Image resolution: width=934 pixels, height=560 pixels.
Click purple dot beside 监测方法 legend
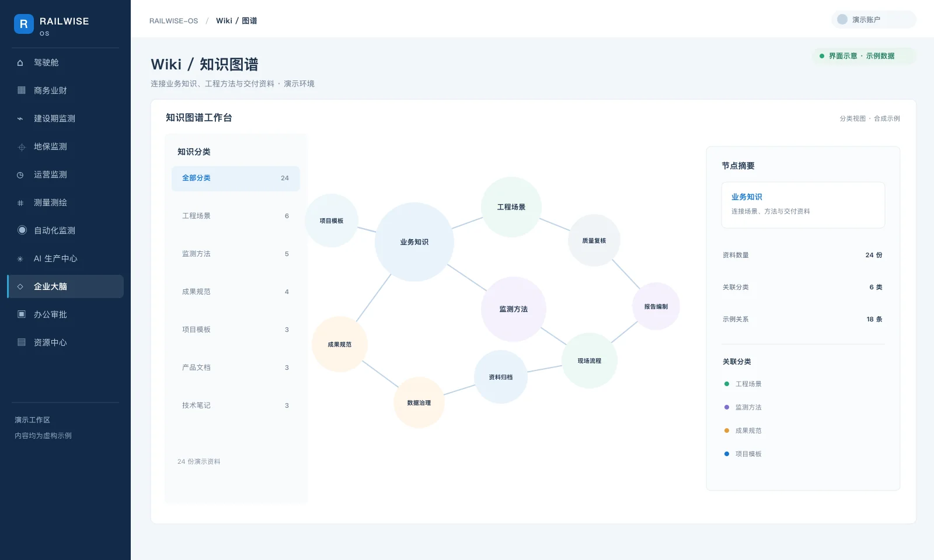[727, 407]
